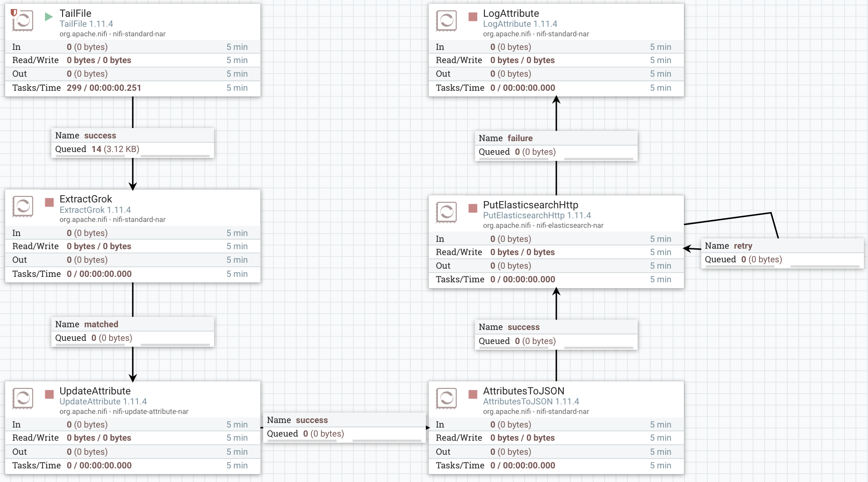The image size is (868, 482).
Task: Select the UpdateAttribute processor title
Action: pos(95,391)
